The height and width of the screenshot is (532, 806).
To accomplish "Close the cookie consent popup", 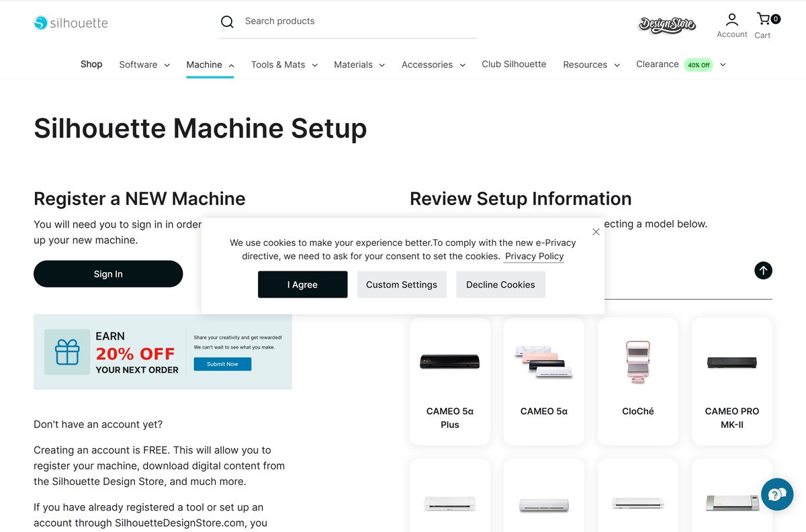I will point(596,232).
